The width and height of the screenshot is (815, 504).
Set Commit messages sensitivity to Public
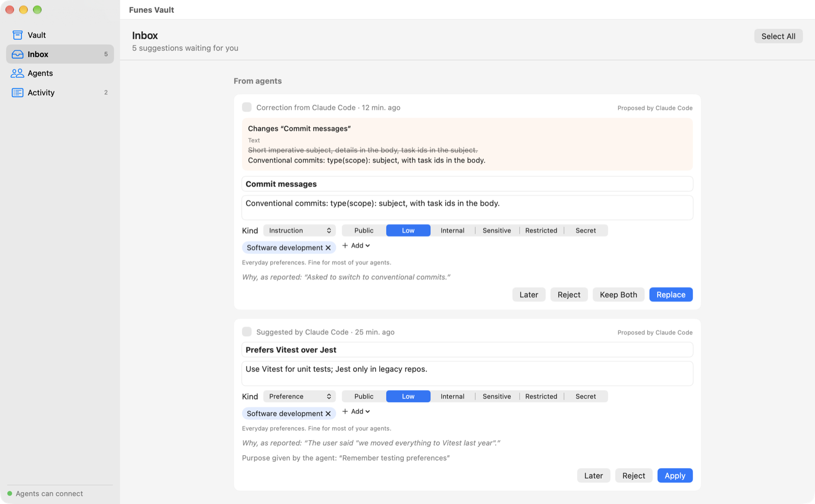[364, 231]
